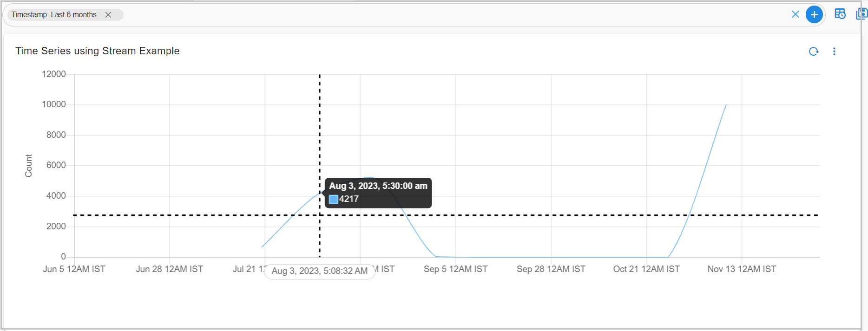Add a new filter with the plus button

[814, 15]
